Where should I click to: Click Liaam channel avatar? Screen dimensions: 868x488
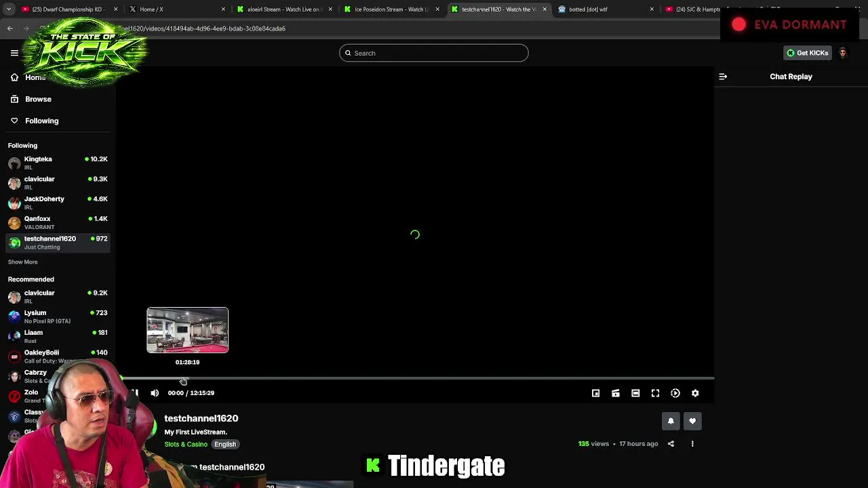(14, 336)
